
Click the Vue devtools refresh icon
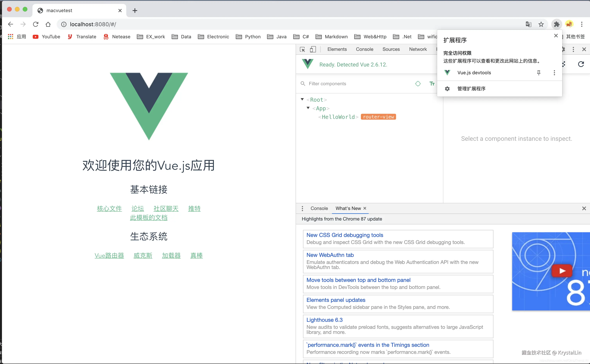(x=581, y=64)
